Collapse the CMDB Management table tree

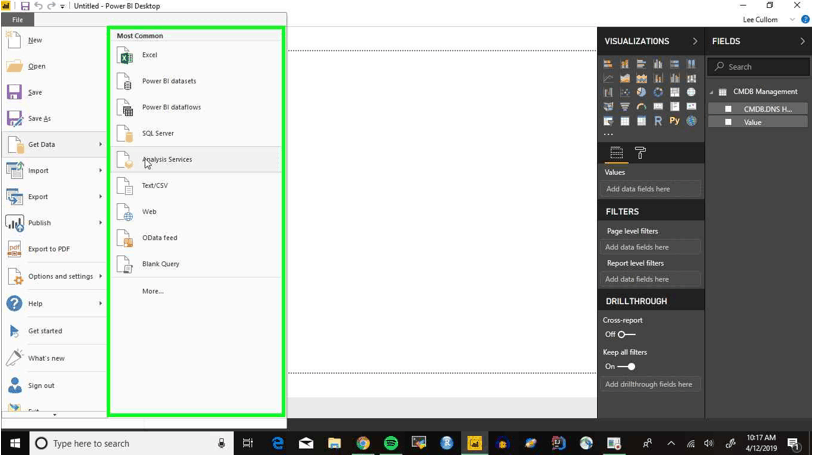[712, 92]
